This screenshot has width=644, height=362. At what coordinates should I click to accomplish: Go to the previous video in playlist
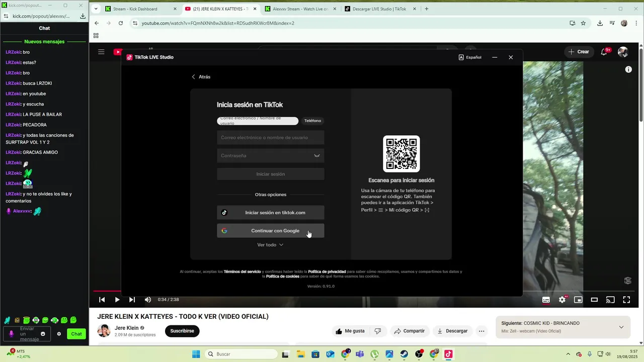102,300
